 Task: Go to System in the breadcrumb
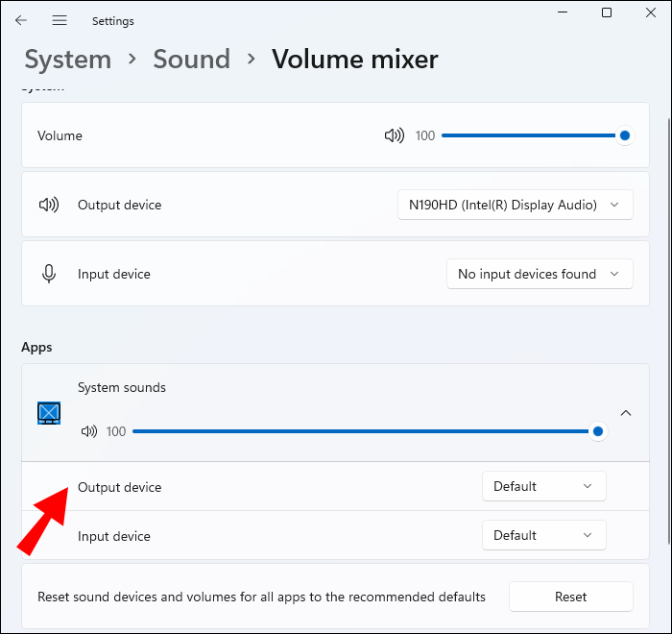tap(67, 60)
